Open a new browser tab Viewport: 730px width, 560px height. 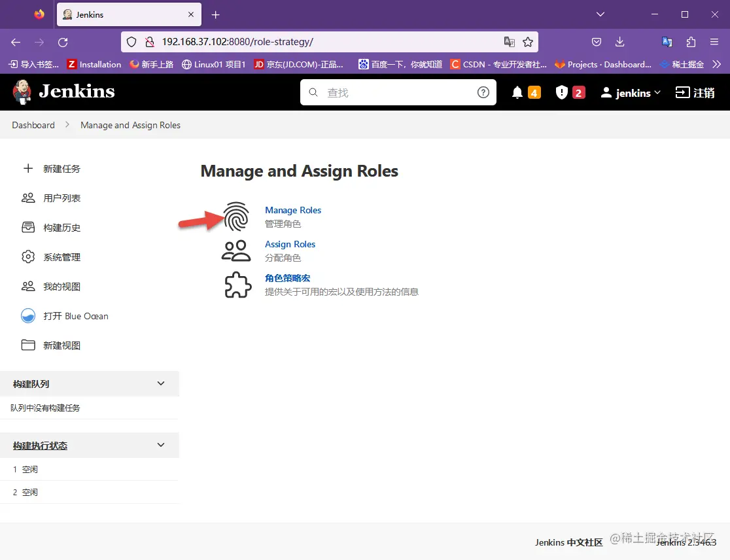tap(215, 15)
